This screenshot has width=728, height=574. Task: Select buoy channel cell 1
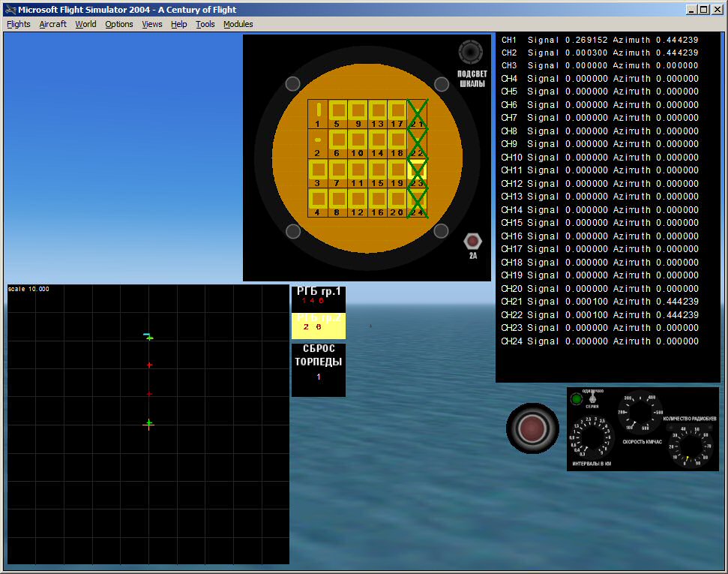(318, 114)
